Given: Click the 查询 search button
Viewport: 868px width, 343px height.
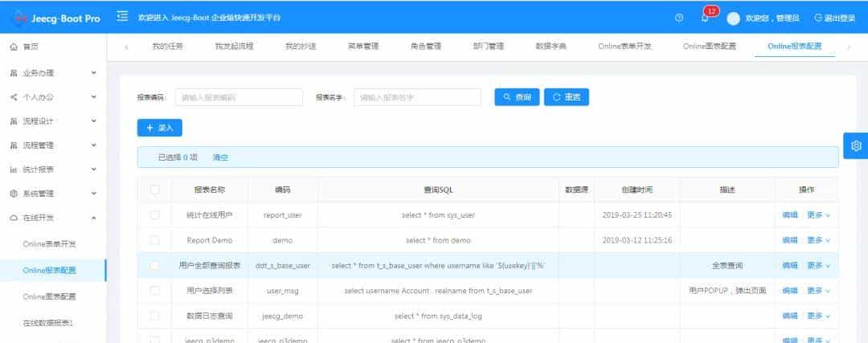Looking at the screenshot, I should coord(517,97).
